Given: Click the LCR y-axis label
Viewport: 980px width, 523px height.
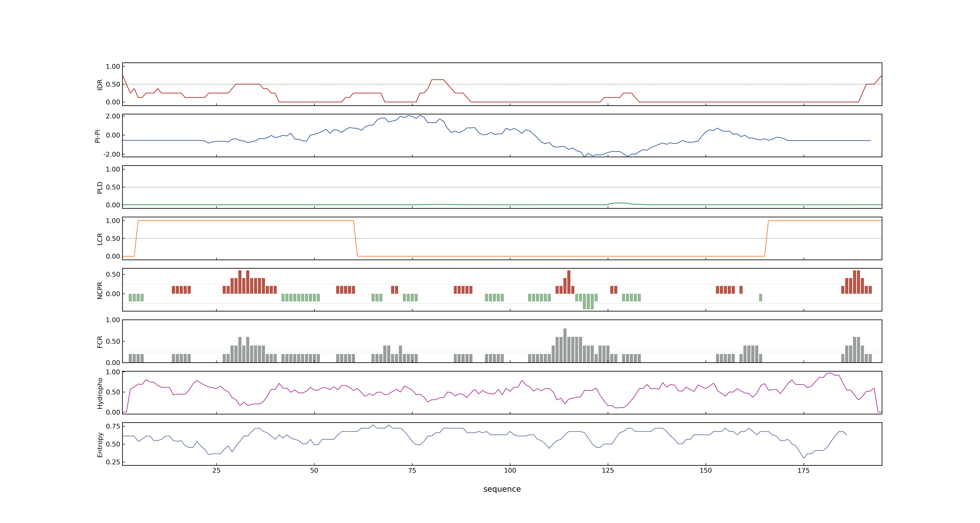Looking at the screenshot, I should coord(100,239).
